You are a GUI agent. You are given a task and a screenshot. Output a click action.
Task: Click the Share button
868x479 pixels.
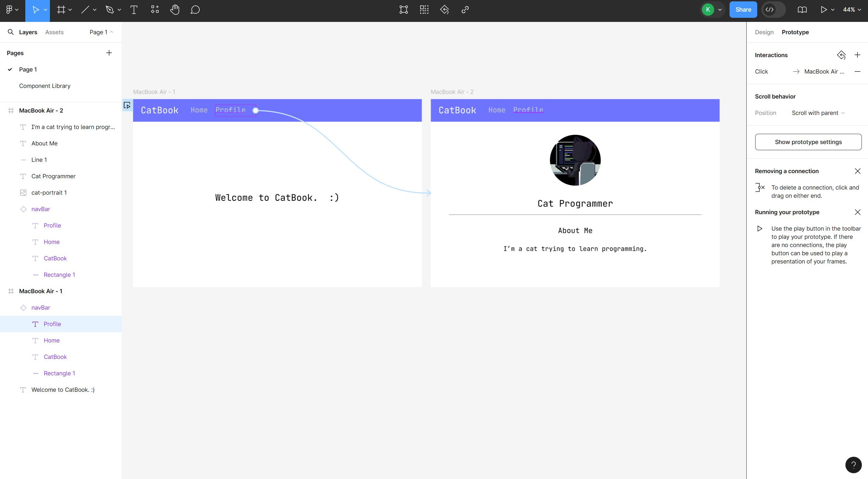(x=743, y=10)
